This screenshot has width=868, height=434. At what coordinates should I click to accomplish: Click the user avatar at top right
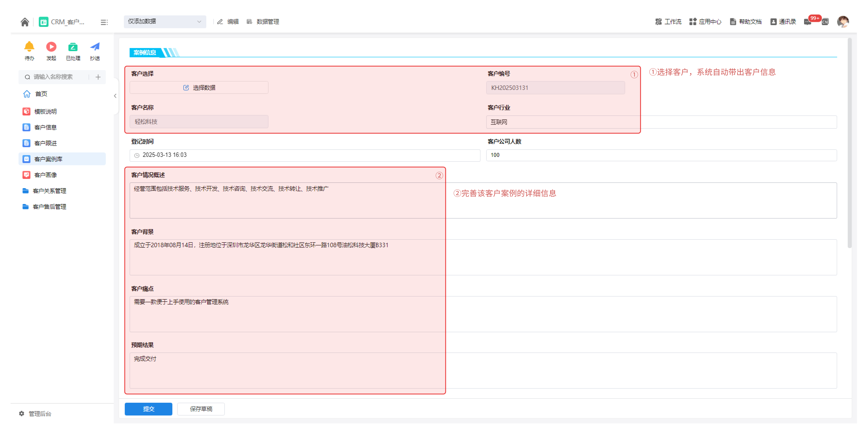tap(843, 22)
